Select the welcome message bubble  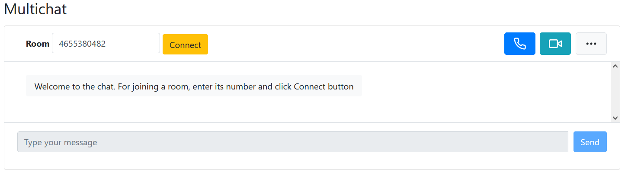pos(194,86)
